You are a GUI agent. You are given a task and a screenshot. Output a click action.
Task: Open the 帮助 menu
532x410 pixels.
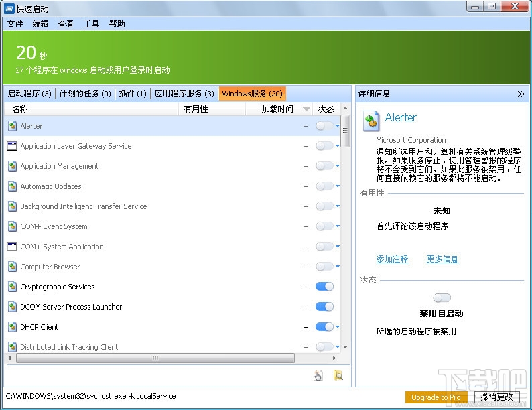coord(117,23)
